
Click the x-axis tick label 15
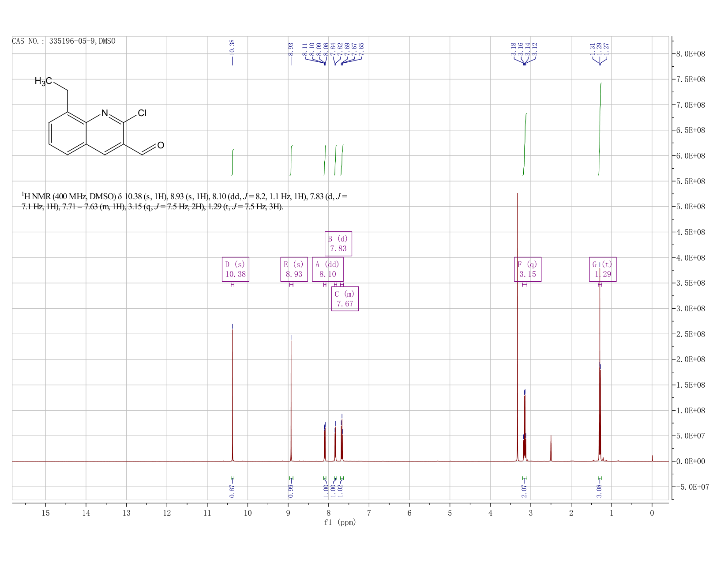(x=45, y=513)
